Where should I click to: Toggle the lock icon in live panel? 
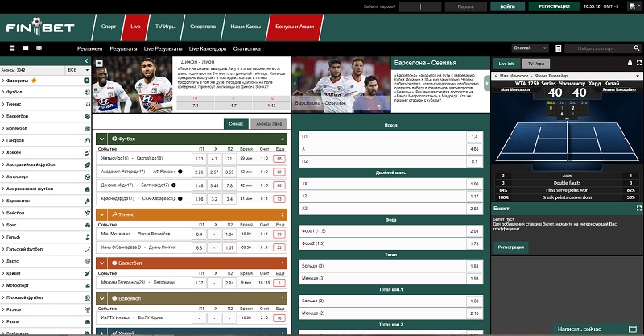pos(630,63)
